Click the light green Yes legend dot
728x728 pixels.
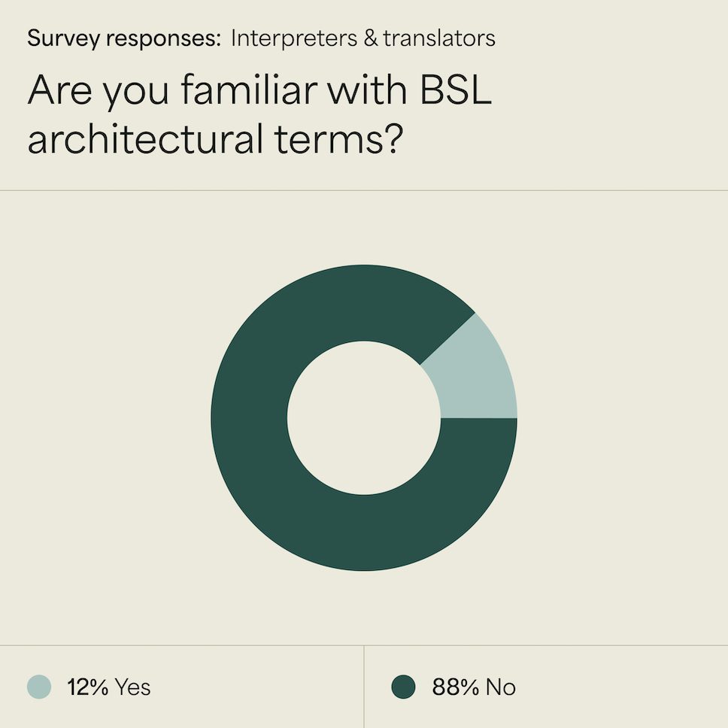[39, 687]
